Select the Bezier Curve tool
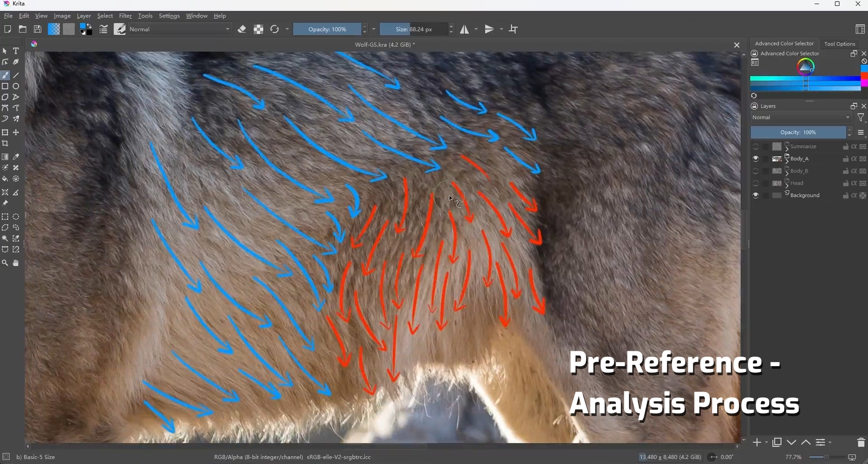 5,108
